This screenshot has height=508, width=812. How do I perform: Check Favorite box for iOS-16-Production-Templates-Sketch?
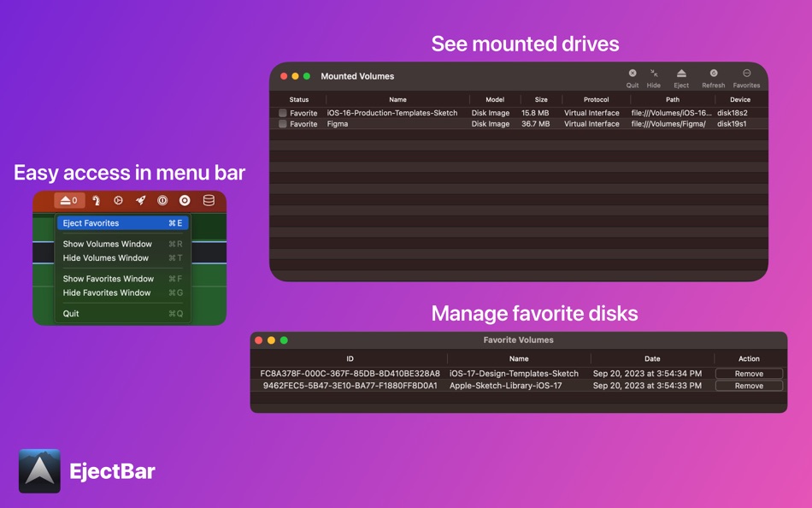283,113
